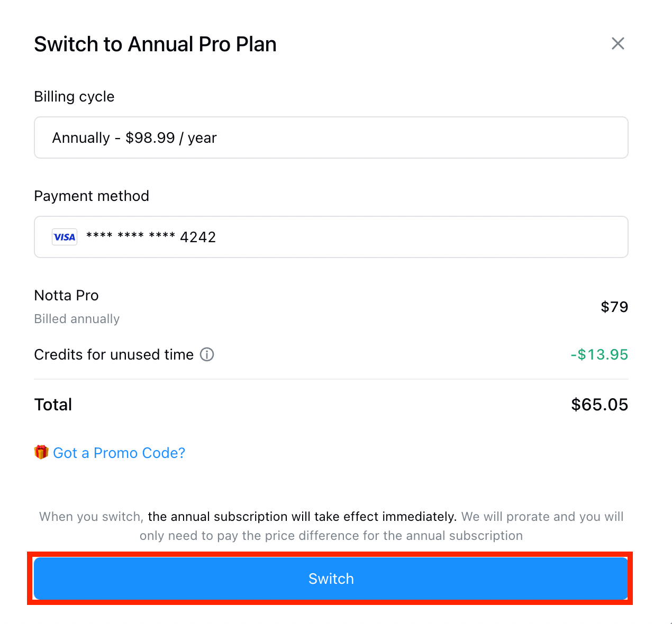This screenshot has width=672, height=624.
Task: Click the info icon beside Credits for unused time
Action: (x=207, y=354)
